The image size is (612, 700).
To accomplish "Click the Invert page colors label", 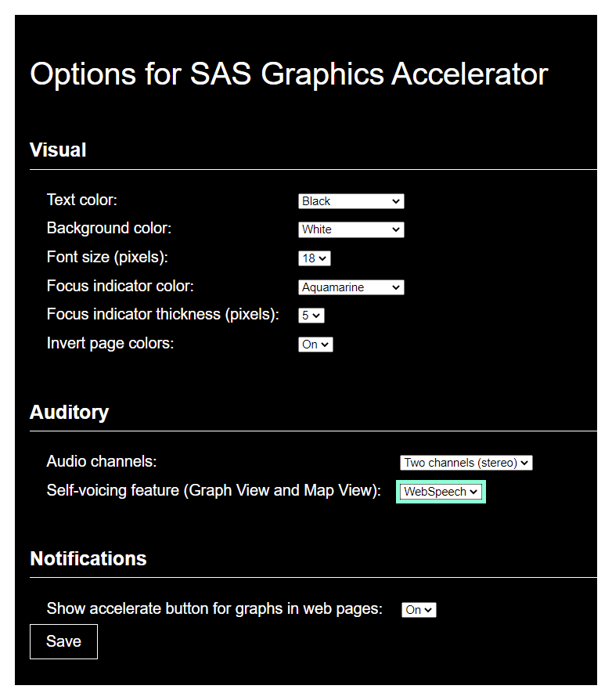I will [x=110, y=343].
